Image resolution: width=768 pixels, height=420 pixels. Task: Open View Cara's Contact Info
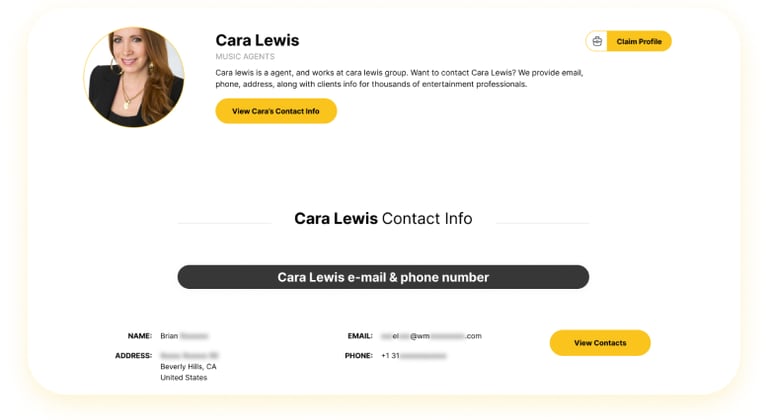click(x=276, y=111)
